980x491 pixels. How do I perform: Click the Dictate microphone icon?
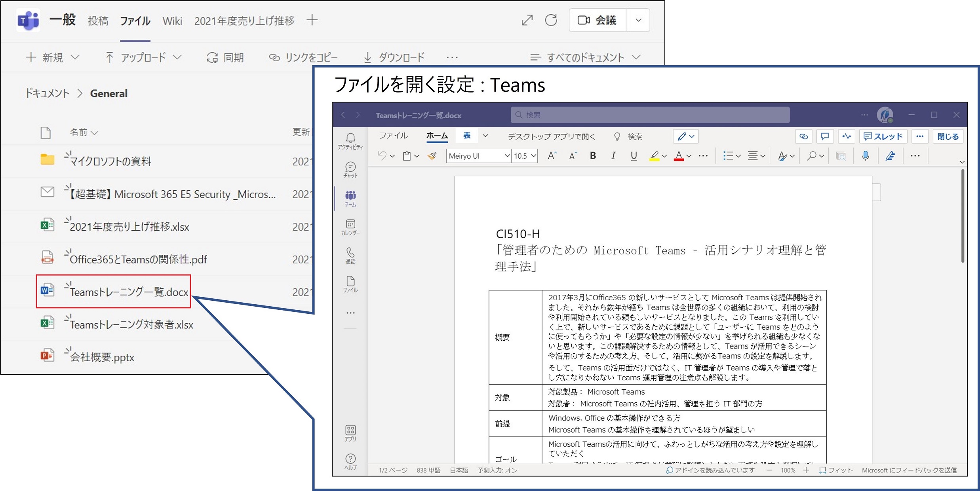tap(866, 156)
